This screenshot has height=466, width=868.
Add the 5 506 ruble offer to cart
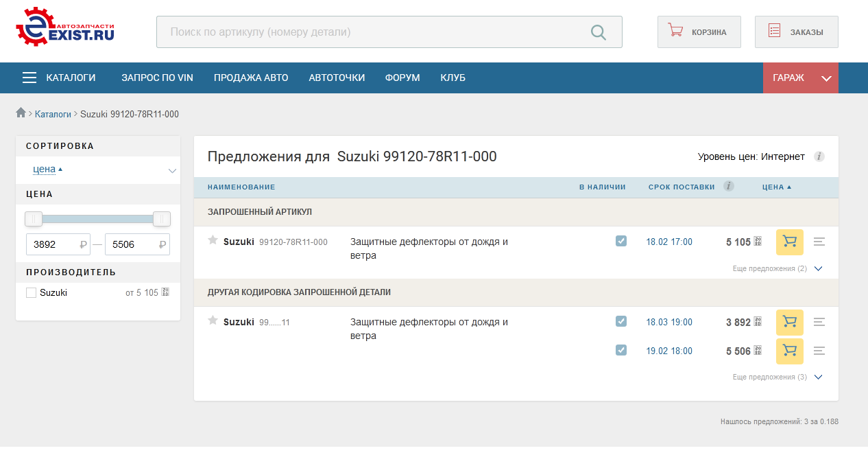tap(789, 351)
